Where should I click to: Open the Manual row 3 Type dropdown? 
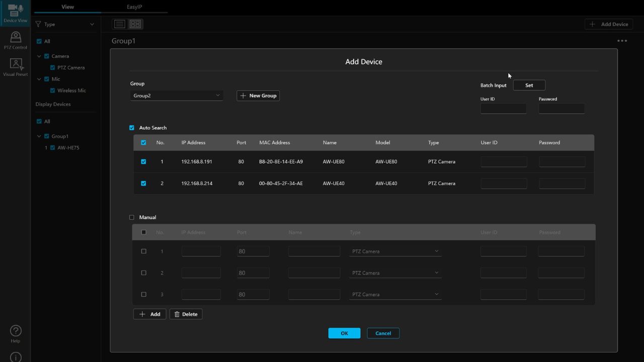coord(395,295)
